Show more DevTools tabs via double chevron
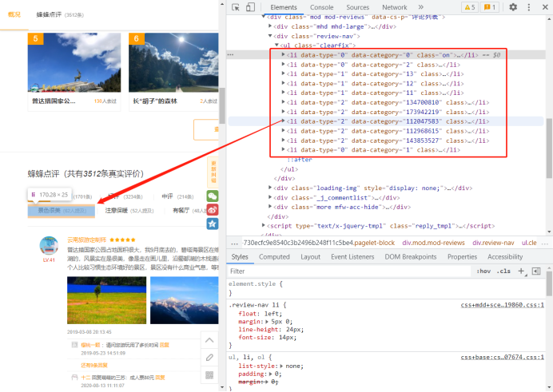This screenshot has width=553, height=392. 421,7
